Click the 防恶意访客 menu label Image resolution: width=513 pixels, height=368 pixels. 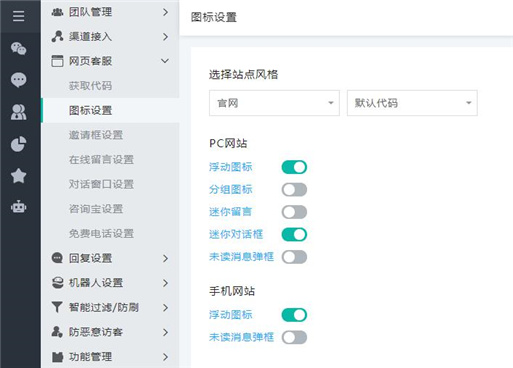[x=96, y=332]
